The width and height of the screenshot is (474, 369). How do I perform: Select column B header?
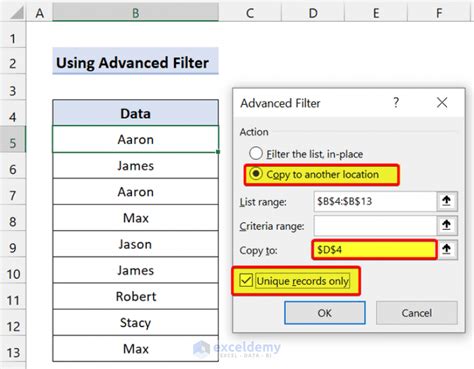coord(135,13)
